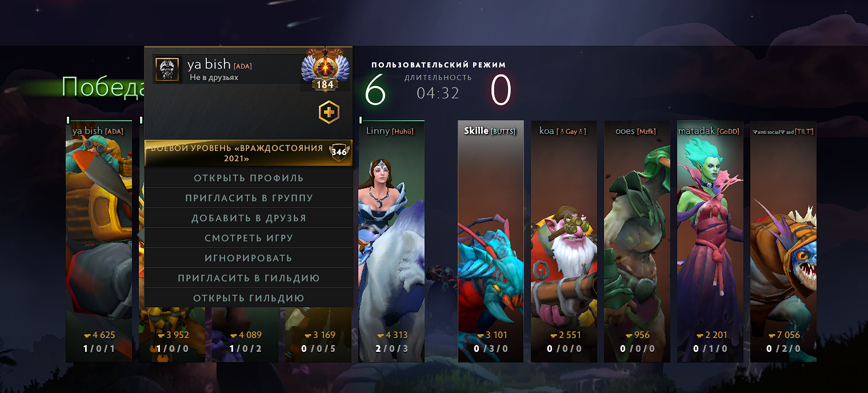
Task: Select matadak's Death Prophet hero card
Action: coord(710,241)
